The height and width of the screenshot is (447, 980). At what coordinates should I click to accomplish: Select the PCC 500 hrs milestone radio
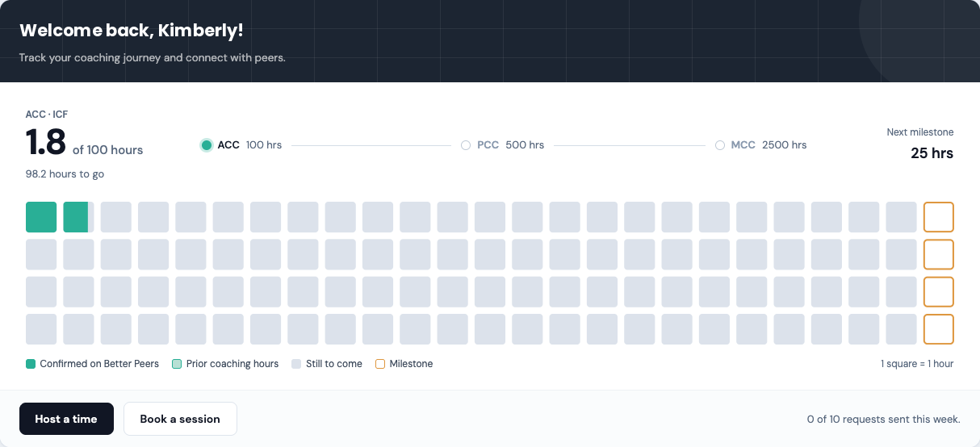[465, 145]
